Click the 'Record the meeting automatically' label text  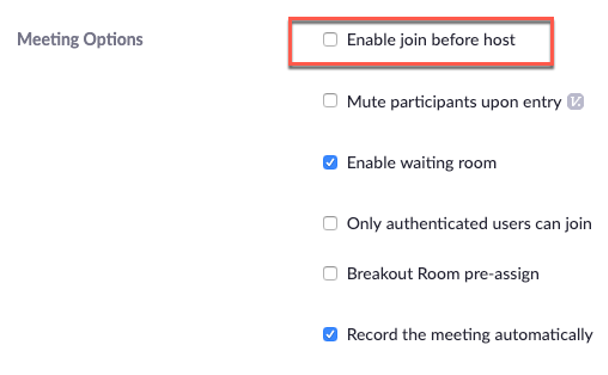470,335
